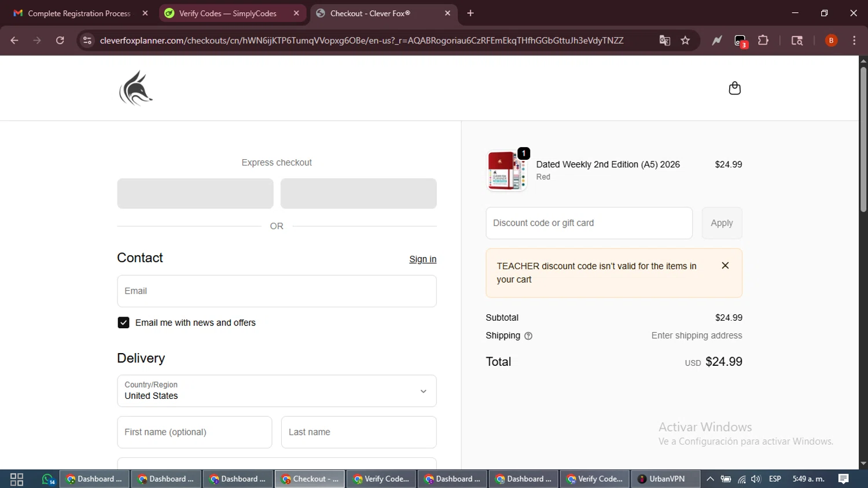Click the Subtotal label

[502, 318]
